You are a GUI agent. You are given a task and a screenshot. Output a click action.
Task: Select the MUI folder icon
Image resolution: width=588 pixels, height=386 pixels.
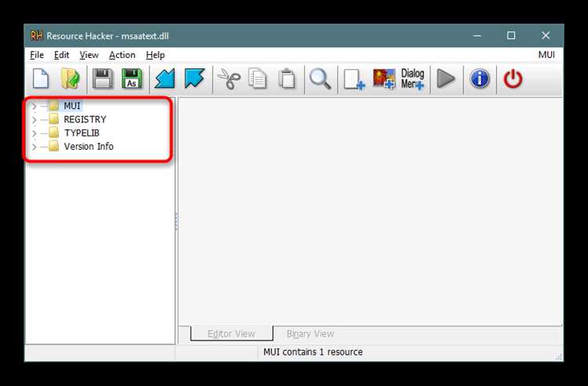pos(54,106)
